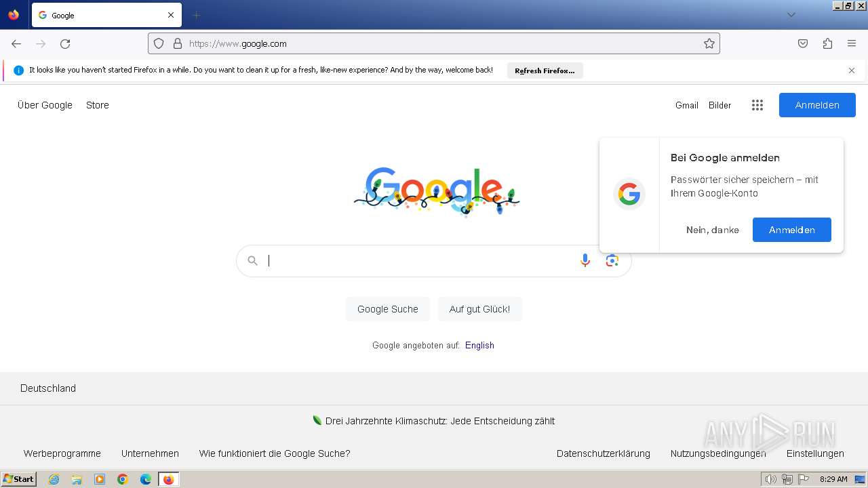Open search by image camera icon
868x488 pixels.
pyautogui.click(x=612, y=261)
